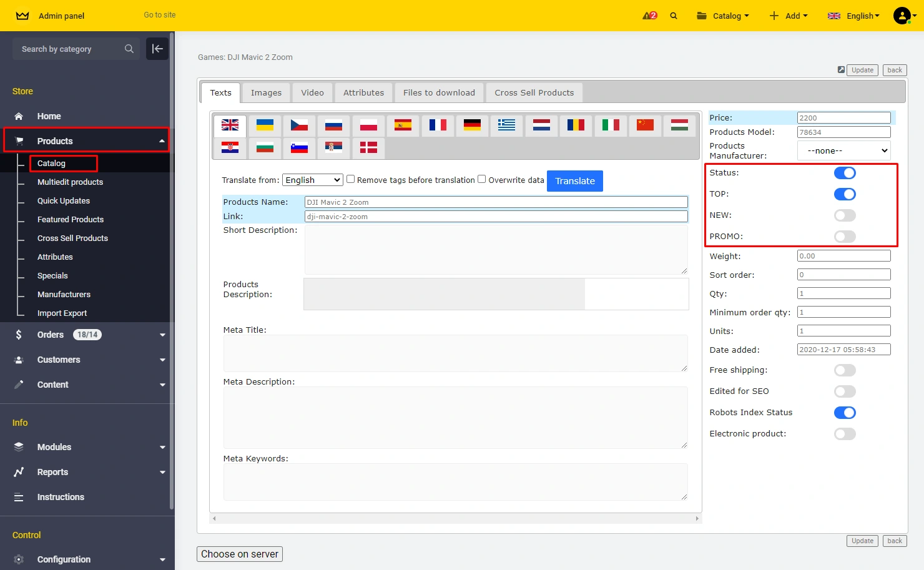Viewport: 924px width, 570px height.
Task: Click the search magnifier in top bar
Action: tap(674, 16)
